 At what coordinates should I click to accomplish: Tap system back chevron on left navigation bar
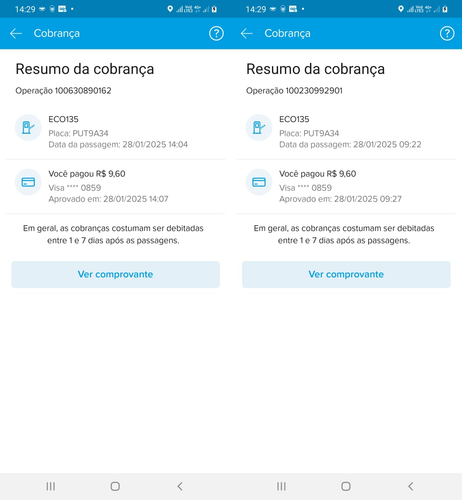point(180,486)
